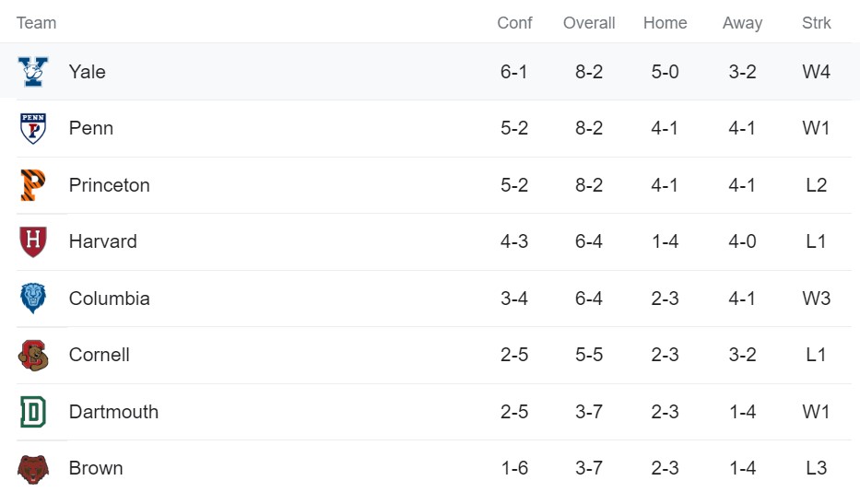Select the Harvard team name
The image size is (860, 504).
(103, 241)
